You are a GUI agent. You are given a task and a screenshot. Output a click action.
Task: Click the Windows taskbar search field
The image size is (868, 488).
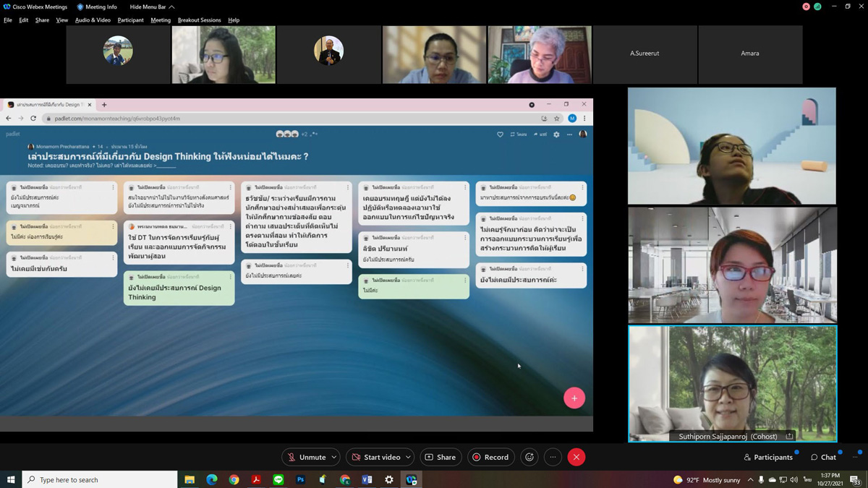[x=100, y=479]
